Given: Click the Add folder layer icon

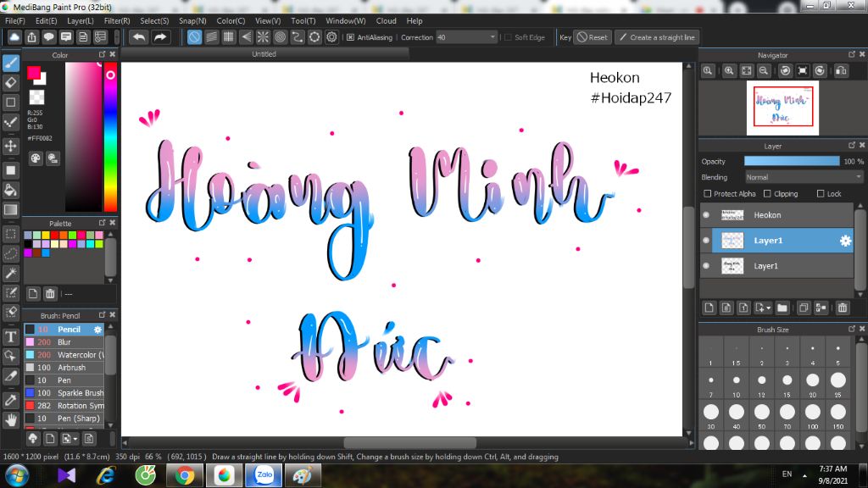Looking at the screenshot, I should pos(782,308).
